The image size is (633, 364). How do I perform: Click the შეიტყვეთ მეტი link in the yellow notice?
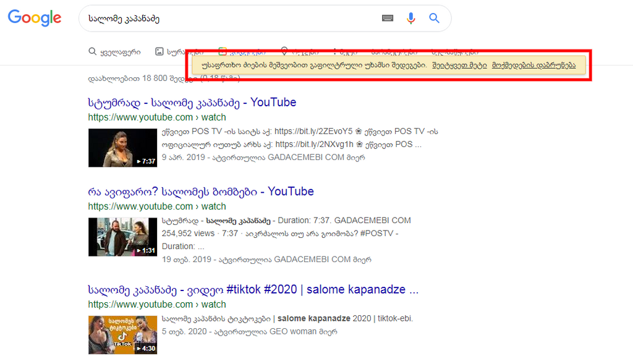459,66
